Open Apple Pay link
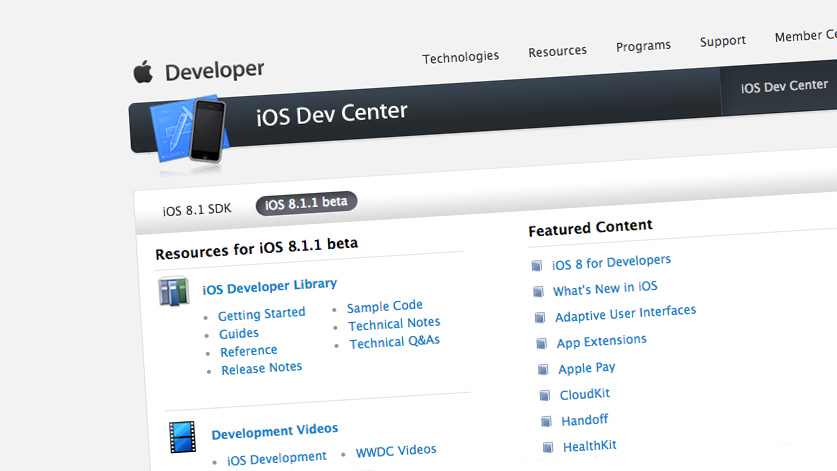Viewport: 837px width, 471px height. pos(587,368)
